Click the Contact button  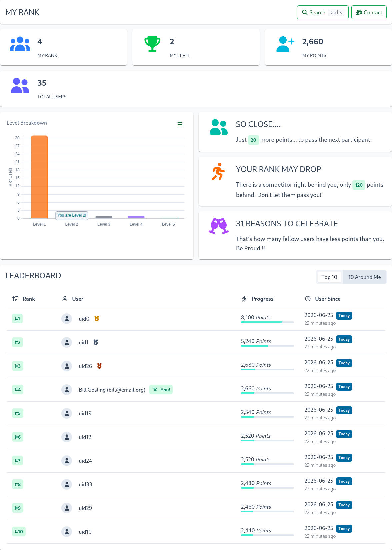(x=369, y=12)
